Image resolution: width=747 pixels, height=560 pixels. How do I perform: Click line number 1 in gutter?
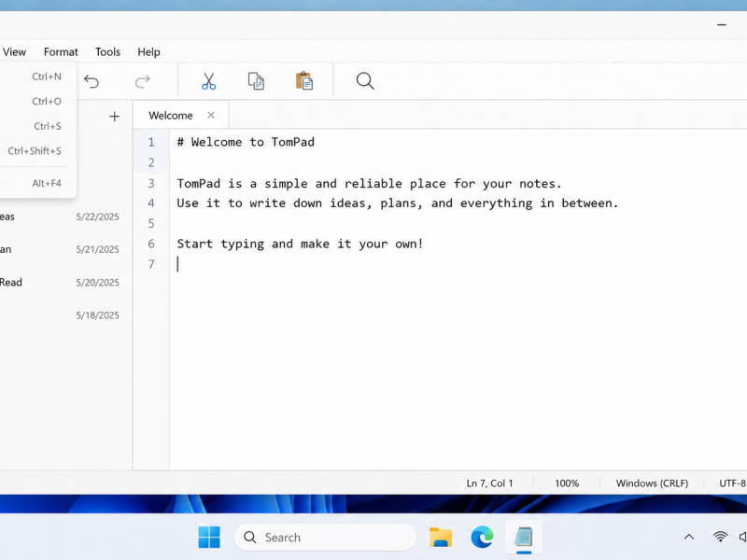coord(151,142)
